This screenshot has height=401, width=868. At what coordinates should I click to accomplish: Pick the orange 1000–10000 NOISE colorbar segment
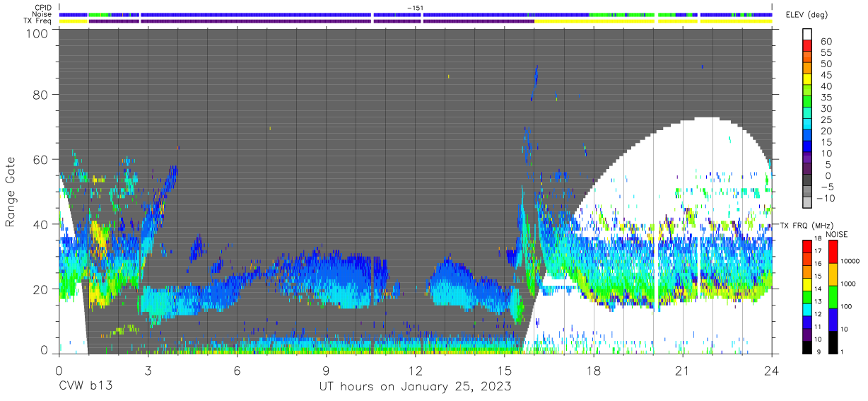click(832, 274)
